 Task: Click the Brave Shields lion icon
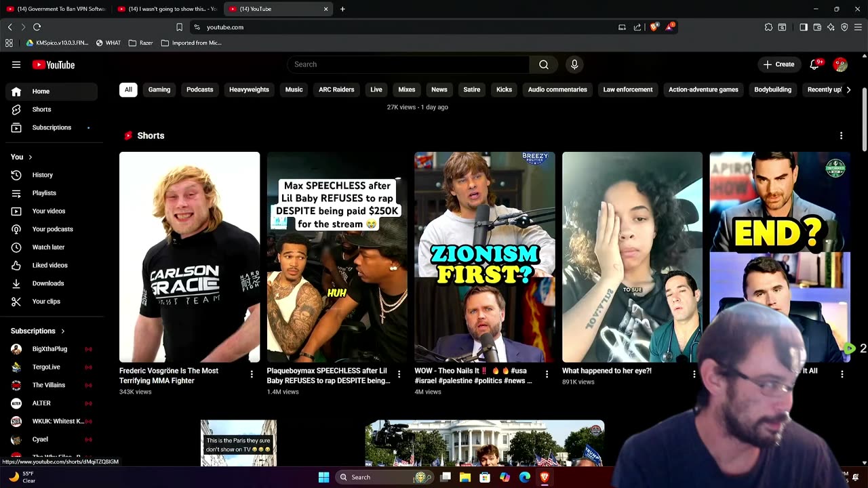[654, 27]
